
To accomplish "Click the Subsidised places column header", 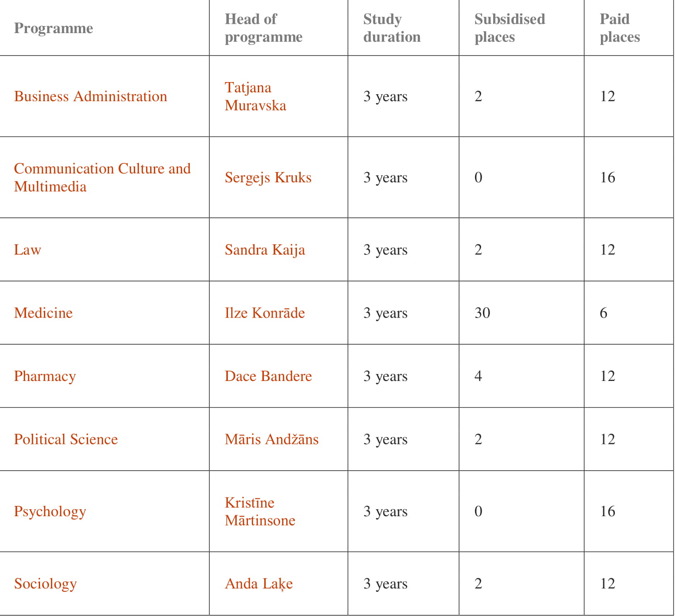I will pos(510,28).
